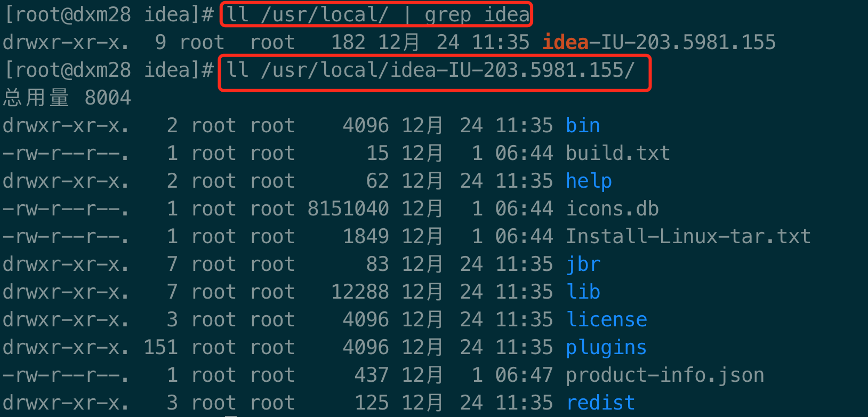The width and height of the screenshot is (868, 417).
Task: Click the permissions string in the bin row
Action: [x=66, y=125]
